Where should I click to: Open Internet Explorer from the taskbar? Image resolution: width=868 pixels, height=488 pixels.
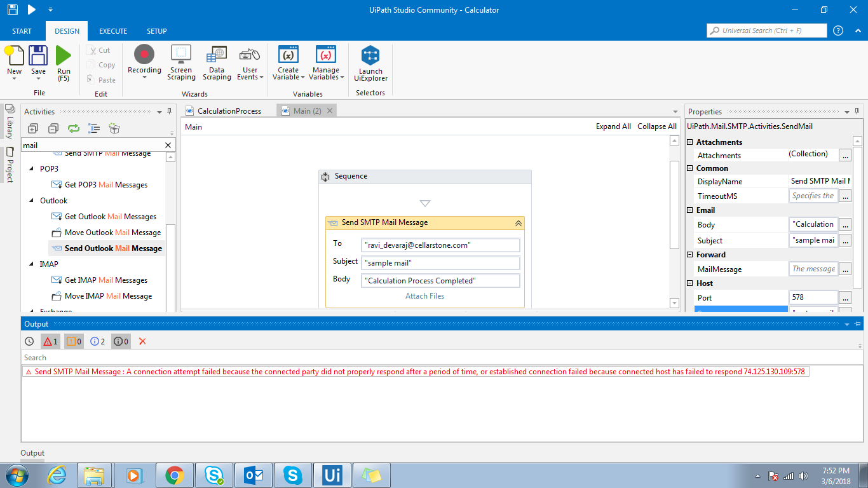pos(57,475)
